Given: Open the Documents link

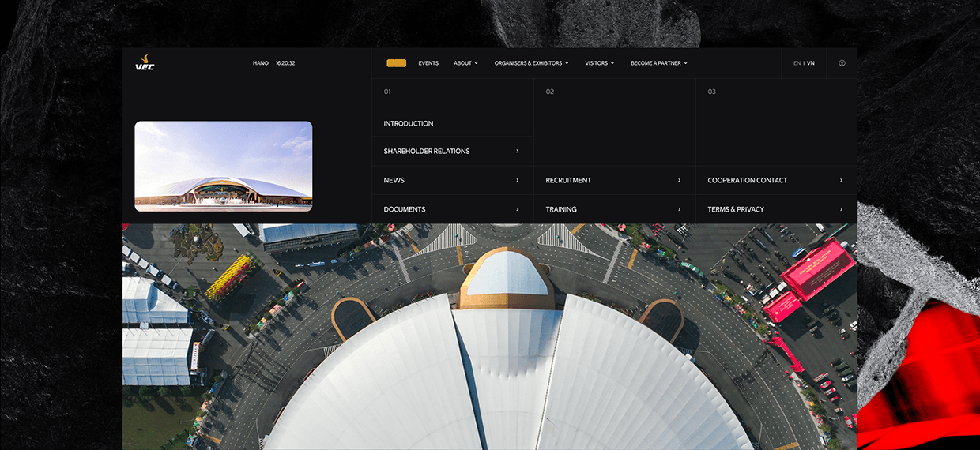Looking at the screenshot, I should (405, 209).
